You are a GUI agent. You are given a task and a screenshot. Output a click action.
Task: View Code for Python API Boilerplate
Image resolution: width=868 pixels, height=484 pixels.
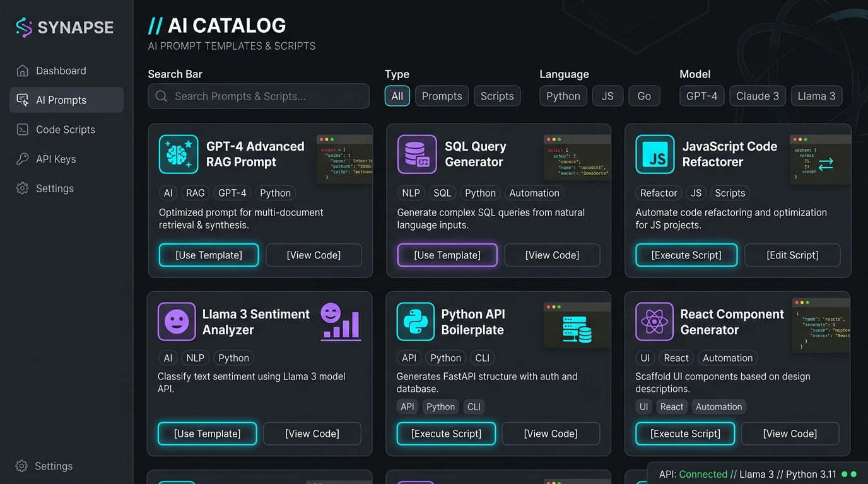click(551, 434)
